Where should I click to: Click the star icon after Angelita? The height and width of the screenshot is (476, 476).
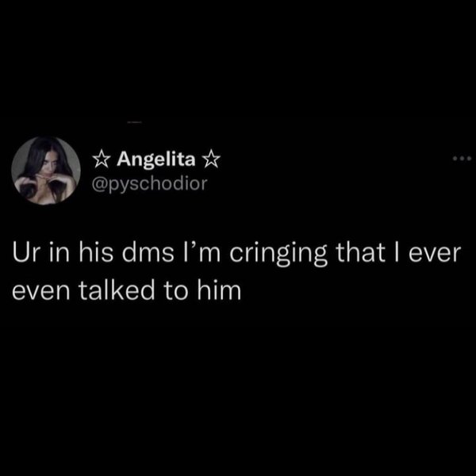click(211, 159)
